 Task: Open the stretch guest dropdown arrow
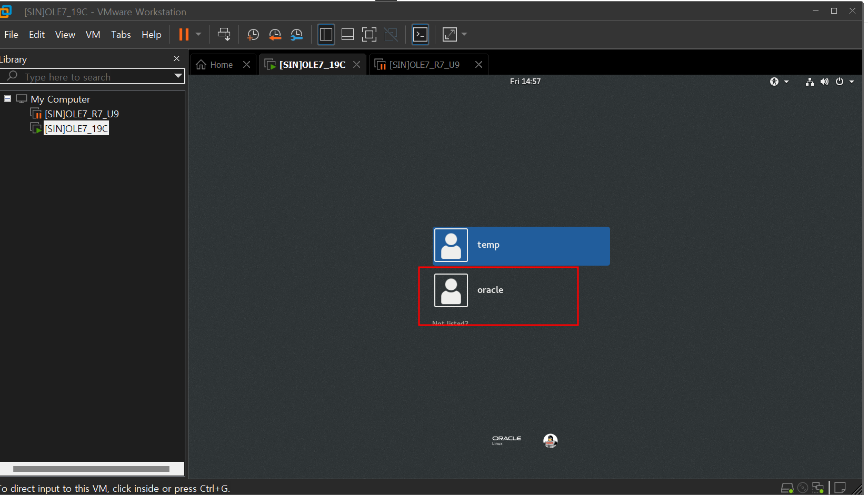point(464,35)
